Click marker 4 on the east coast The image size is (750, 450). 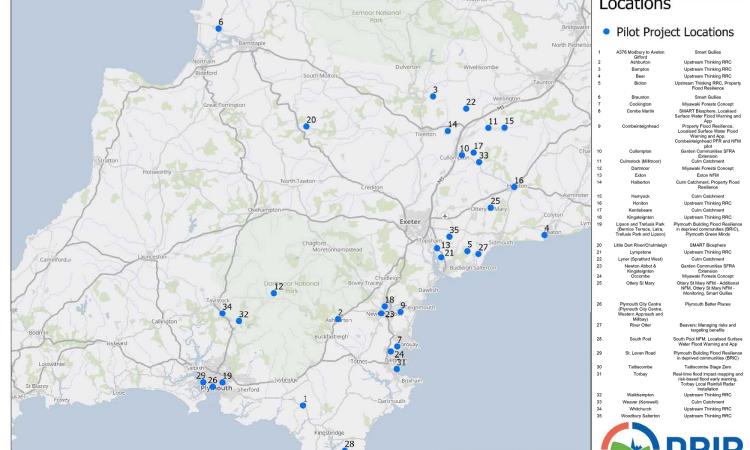(544, 235)
